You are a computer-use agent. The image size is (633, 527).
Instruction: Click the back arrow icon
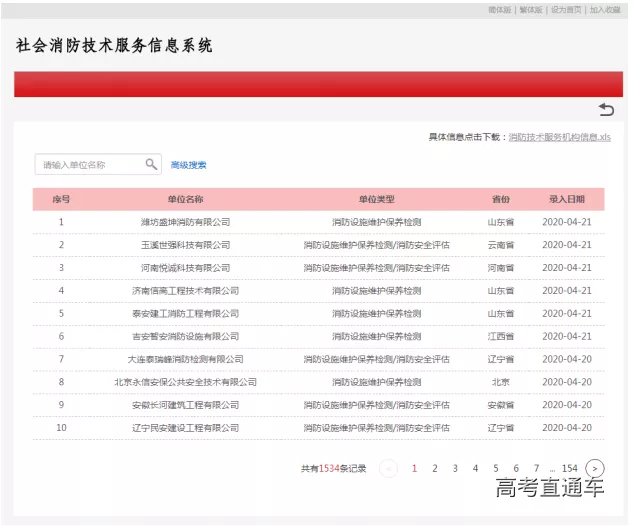[x=605, y=109]
